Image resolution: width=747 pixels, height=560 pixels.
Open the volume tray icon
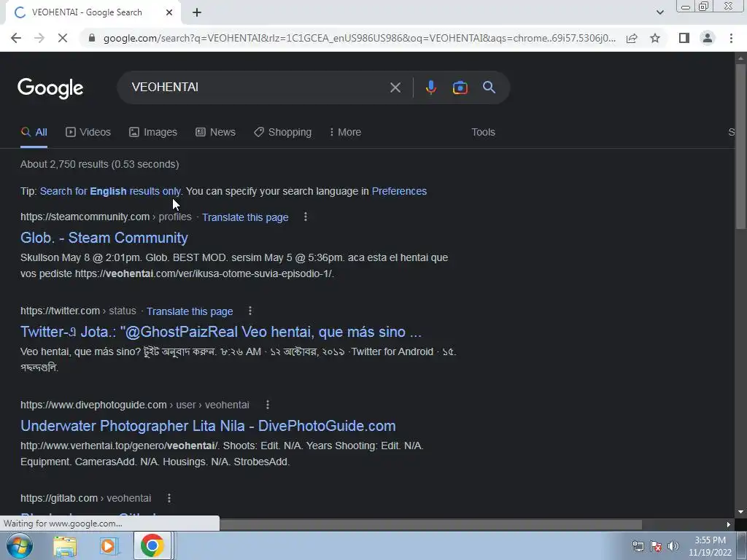(673, 546)
